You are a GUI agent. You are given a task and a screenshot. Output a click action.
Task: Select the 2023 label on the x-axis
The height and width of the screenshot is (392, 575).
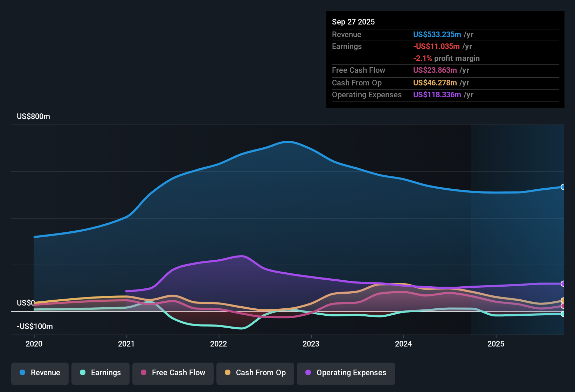(x=311, y=344)
